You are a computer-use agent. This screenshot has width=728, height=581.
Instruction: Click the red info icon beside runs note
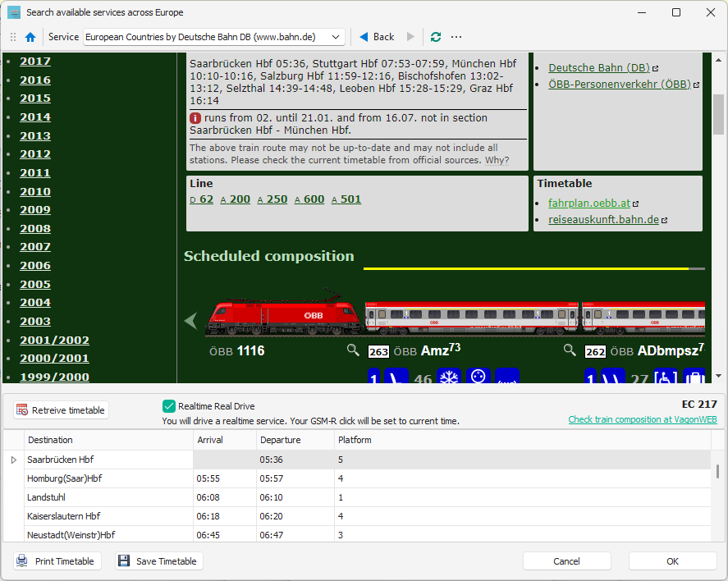(195, 118)
